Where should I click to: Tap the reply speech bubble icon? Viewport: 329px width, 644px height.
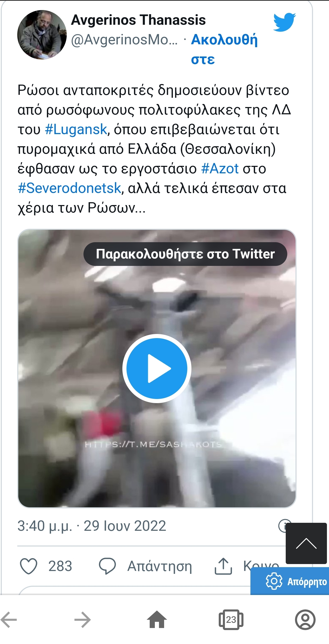[x=107, y=567]
